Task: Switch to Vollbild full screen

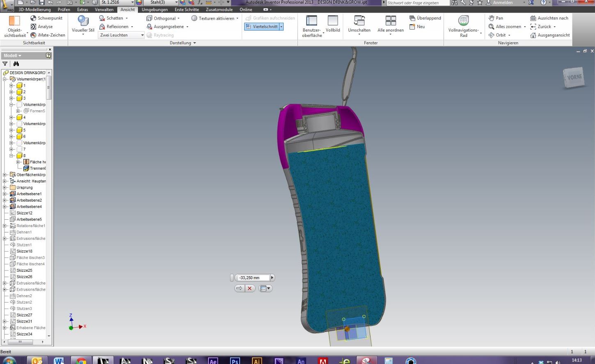Action: [x=333, y=24]
